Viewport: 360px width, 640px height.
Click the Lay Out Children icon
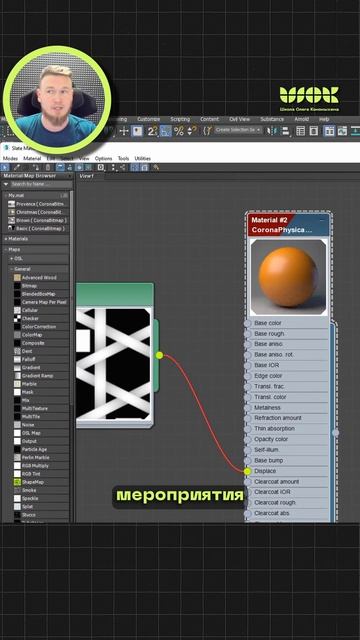tap(122, 167)
